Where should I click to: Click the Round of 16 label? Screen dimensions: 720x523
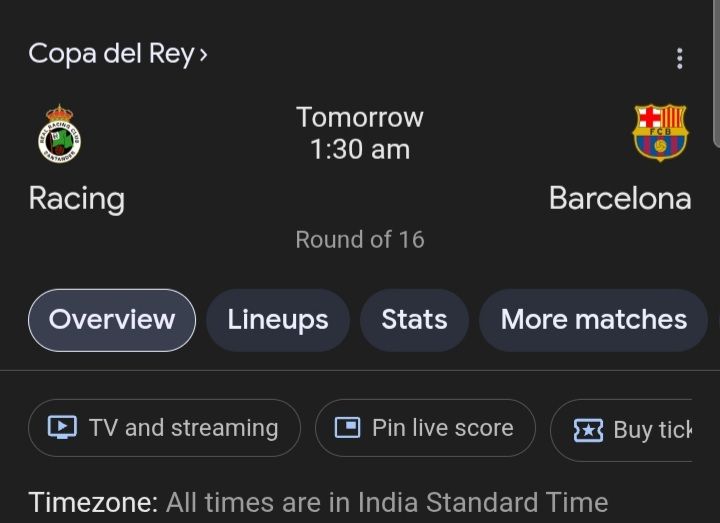pyautogui.click(x=360, y=240)
